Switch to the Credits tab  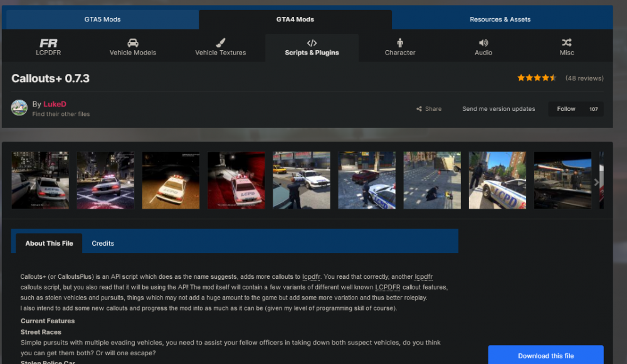click(x=103, y=243)
